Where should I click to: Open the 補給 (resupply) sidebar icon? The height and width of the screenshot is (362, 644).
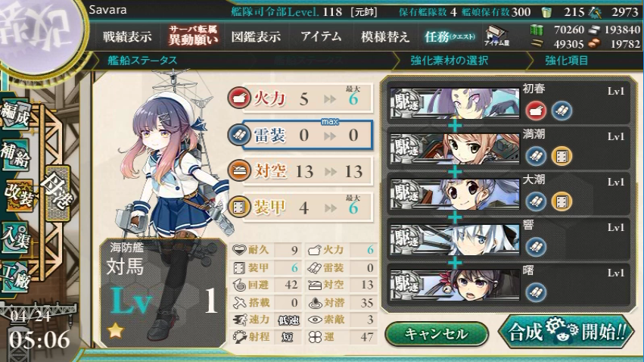pos(16,154)
